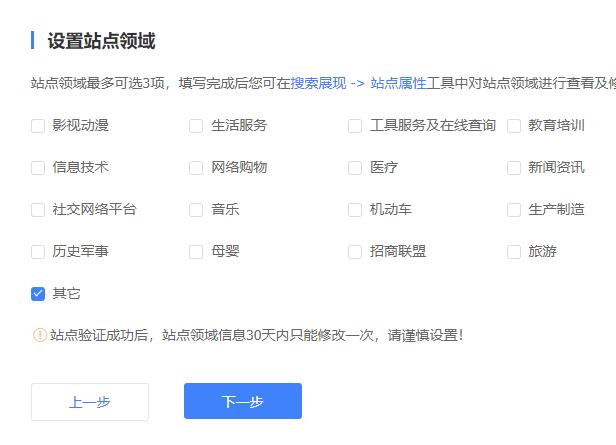This screenshot has height=445, width=616.
Task: Enable the 音乐 checkbox
Action: click(x=196, y=210)
